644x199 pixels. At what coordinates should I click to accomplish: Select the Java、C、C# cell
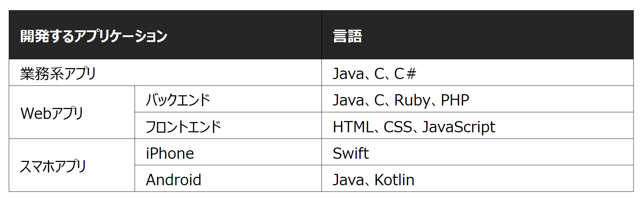pos(477,72)
